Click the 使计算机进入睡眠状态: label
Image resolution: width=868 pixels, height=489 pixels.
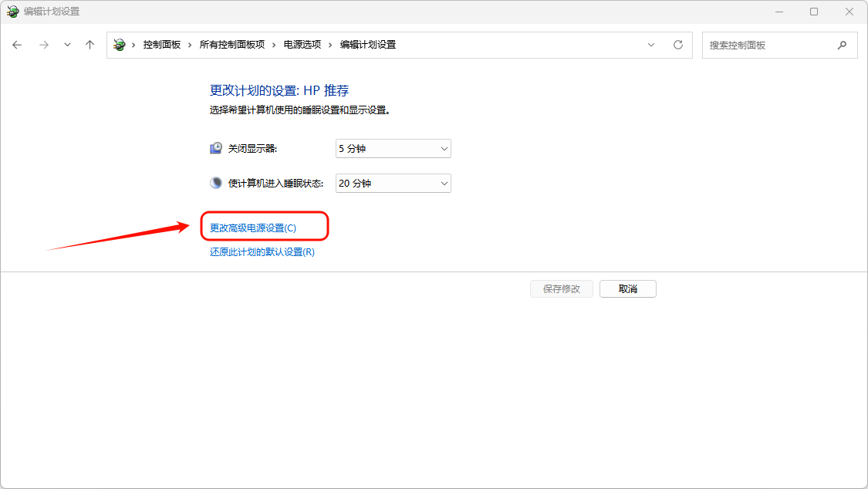point(275,184)
